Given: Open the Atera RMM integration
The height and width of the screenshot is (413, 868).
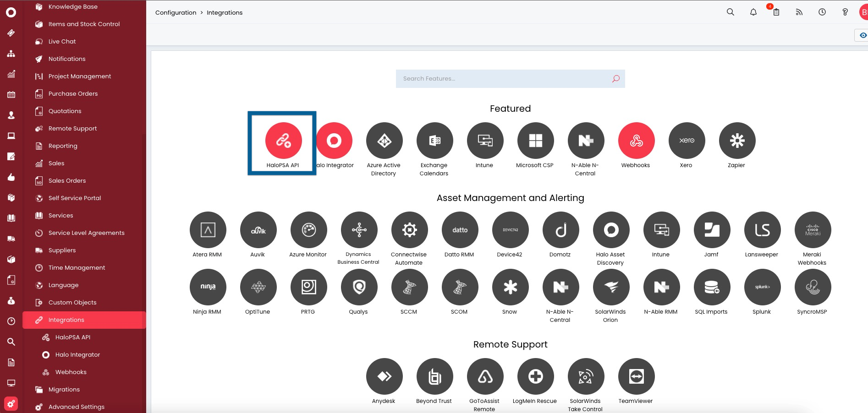Looking at the screenshot, I should pyautogui.click(x=208, y=230).
